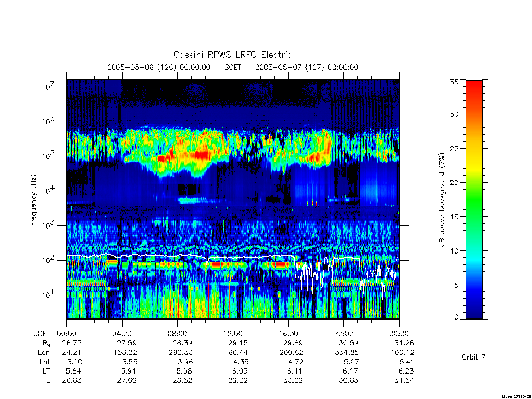532x399 pixels.
Task: Click the Lat value −5.41
Action: click(404, 362)
